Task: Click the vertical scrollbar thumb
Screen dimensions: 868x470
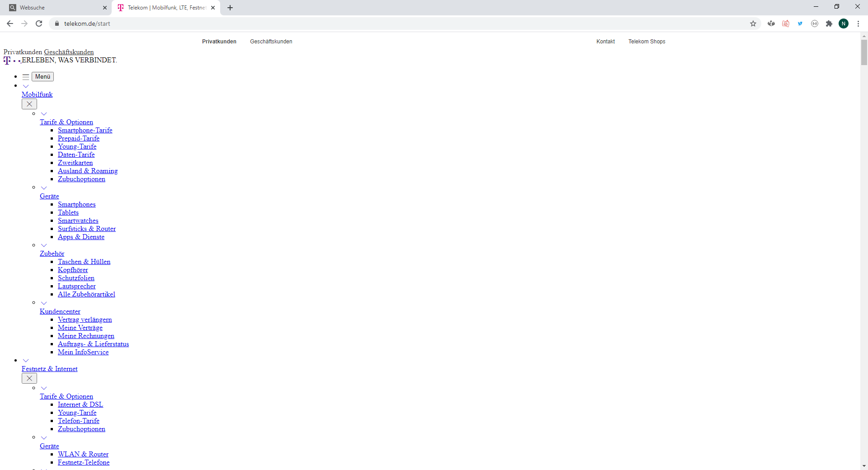Action: [x=864, y=52]
